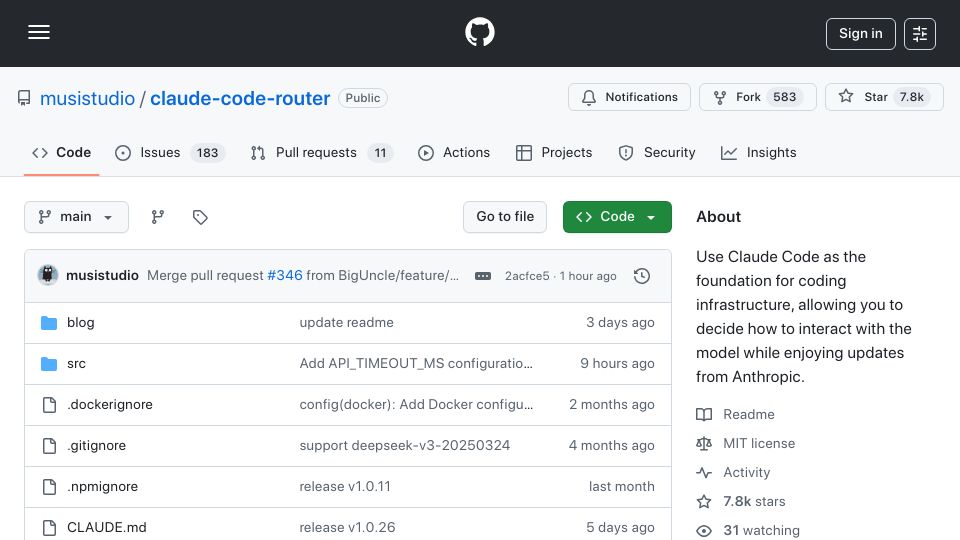Click the 183 issues counter
Screen dimensions: 960x540
[208, 152]
